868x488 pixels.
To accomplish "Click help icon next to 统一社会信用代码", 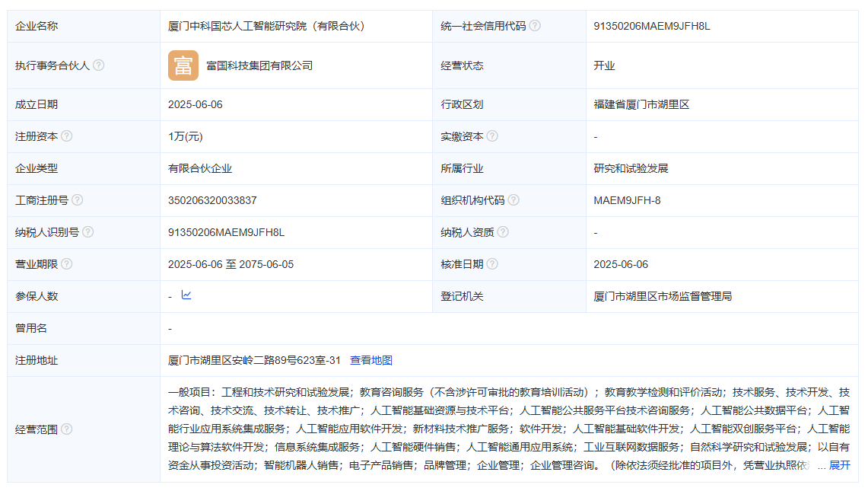I will (535, 25).
